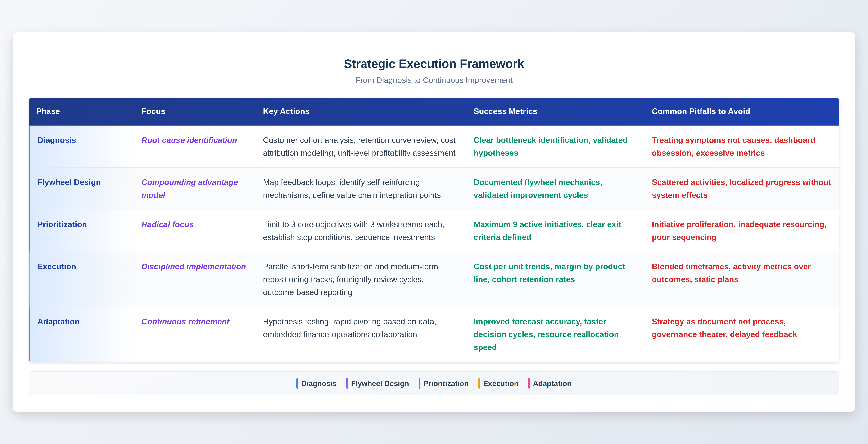Click the Key Actions column header
Image resolution: width=868 pixels, height=444 pixels.
pos(286,111)
